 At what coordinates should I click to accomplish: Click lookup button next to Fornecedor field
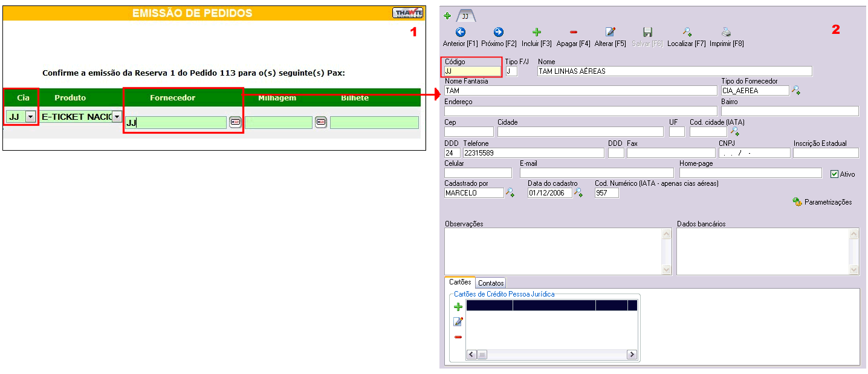235,122
